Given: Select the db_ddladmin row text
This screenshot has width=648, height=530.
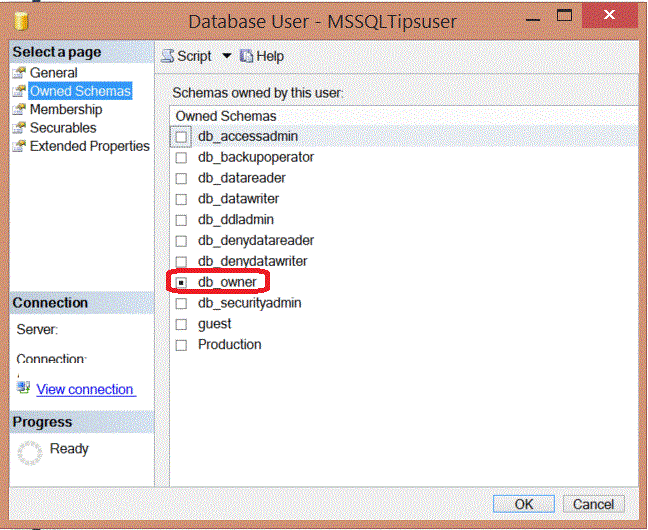Looking at the screenshot, I should pos(236,220).
